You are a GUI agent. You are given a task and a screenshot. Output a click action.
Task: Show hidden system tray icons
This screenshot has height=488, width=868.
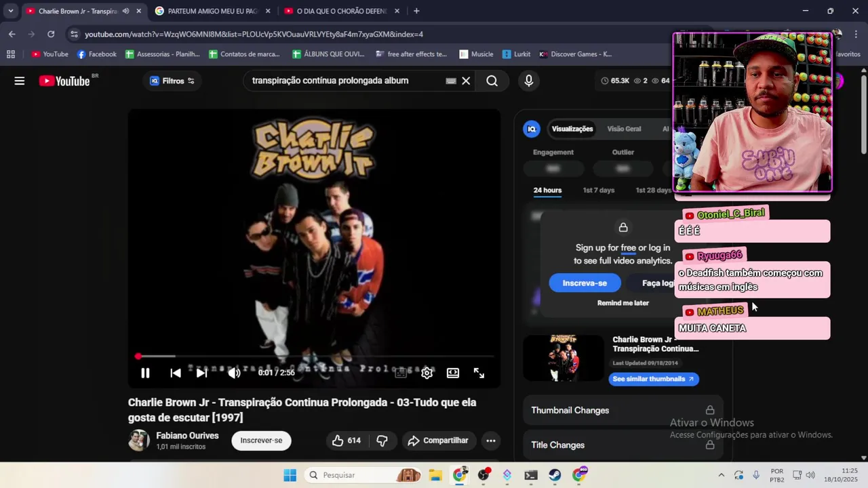click(721, 475)
